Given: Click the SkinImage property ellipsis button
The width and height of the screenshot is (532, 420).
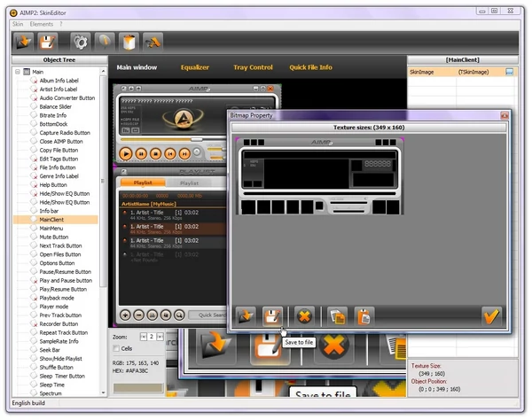Looking at the screenshot, I should pyautogui.click(x=509, y=72).
